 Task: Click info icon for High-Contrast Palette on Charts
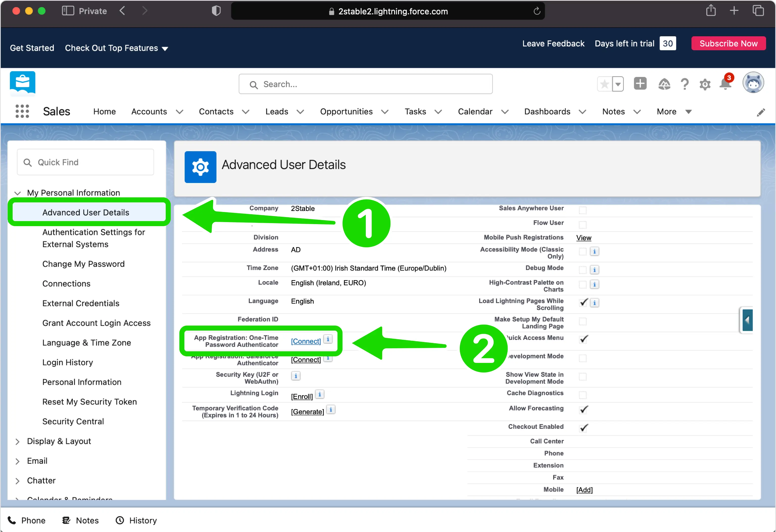point(594,284)
